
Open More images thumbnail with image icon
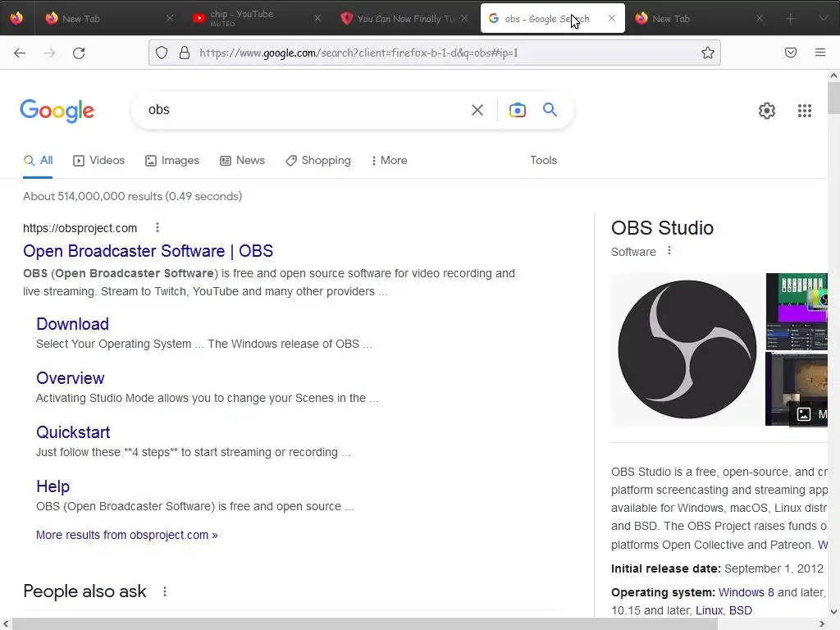point(797,390)
